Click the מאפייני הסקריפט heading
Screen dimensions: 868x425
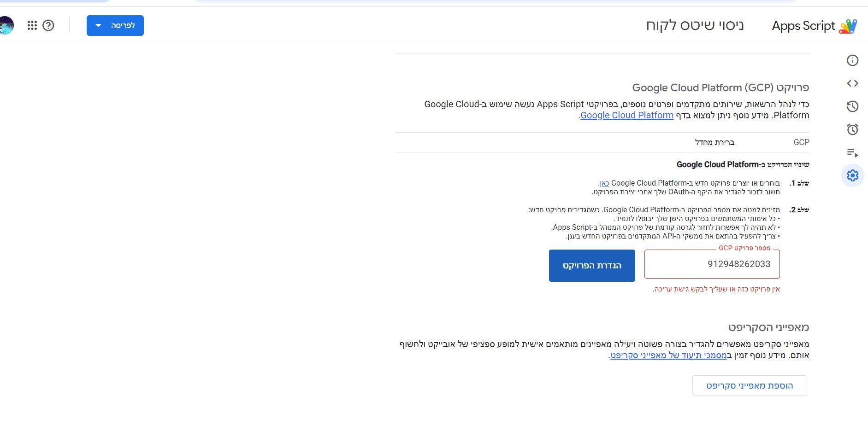tap(768, 327)
